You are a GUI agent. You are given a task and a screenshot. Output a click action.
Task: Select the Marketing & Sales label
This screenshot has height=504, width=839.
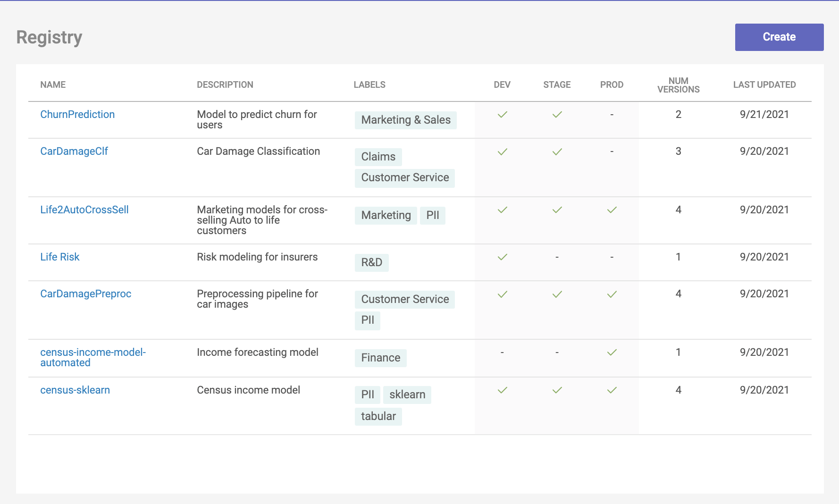405,120
